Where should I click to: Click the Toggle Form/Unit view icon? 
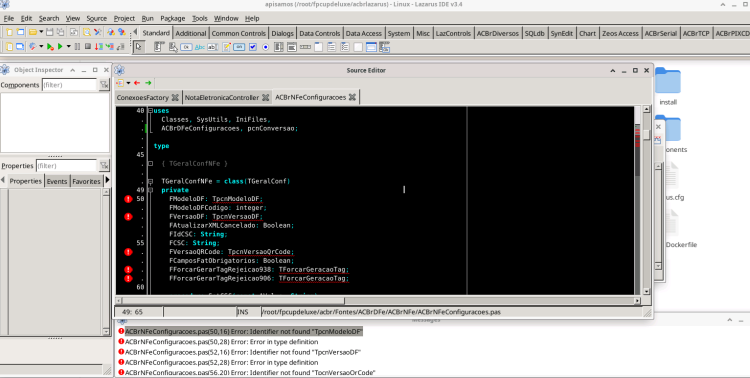click(x=74, y=32)
